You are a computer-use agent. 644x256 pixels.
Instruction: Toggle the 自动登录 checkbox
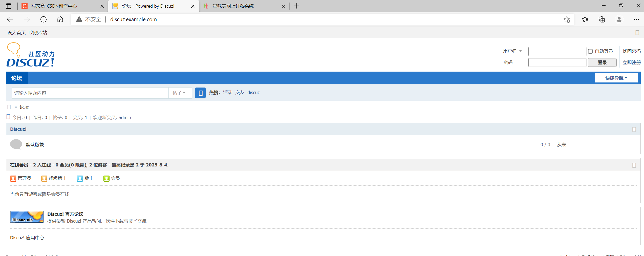coord(590,51)
